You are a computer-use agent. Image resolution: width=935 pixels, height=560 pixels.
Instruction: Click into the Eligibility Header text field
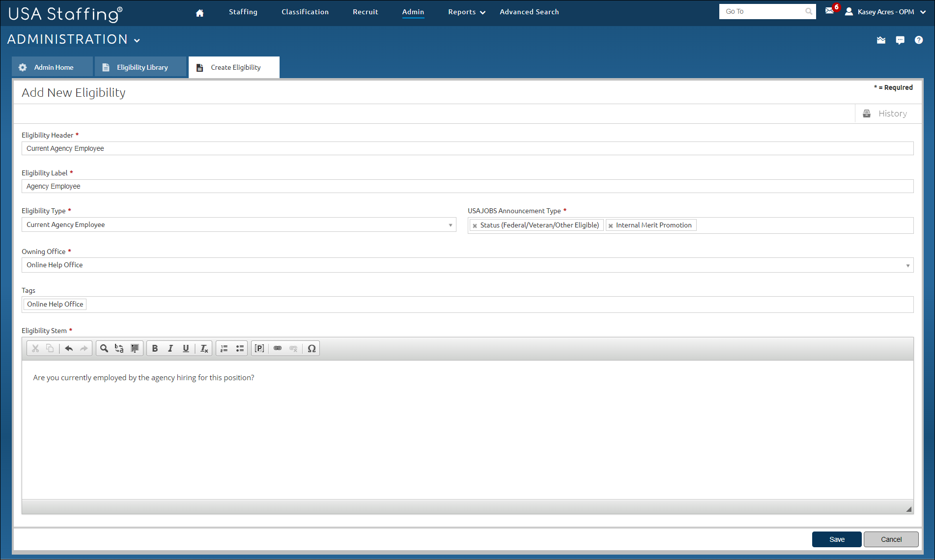pyautogui.click(x=467, y=148)
